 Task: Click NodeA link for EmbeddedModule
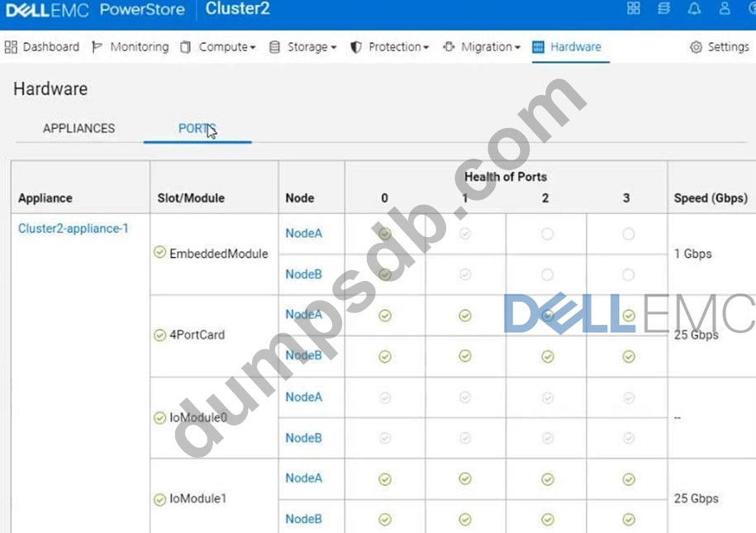pos(303,233)
